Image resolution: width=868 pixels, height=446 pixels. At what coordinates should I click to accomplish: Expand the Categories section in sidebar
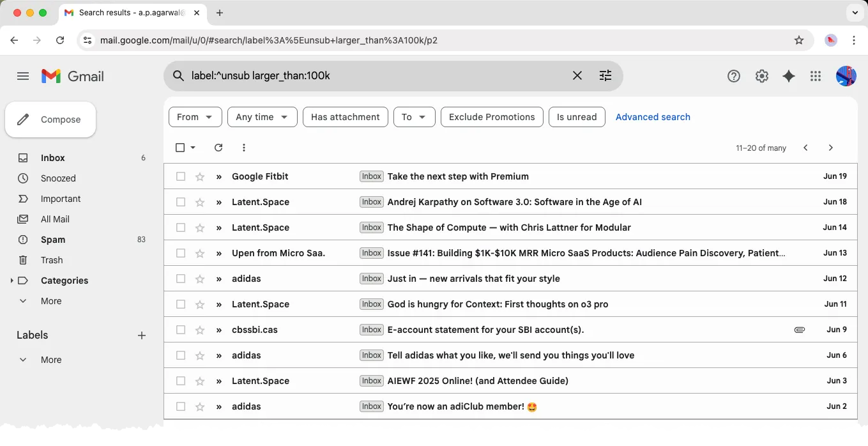(x=11, y=281)
